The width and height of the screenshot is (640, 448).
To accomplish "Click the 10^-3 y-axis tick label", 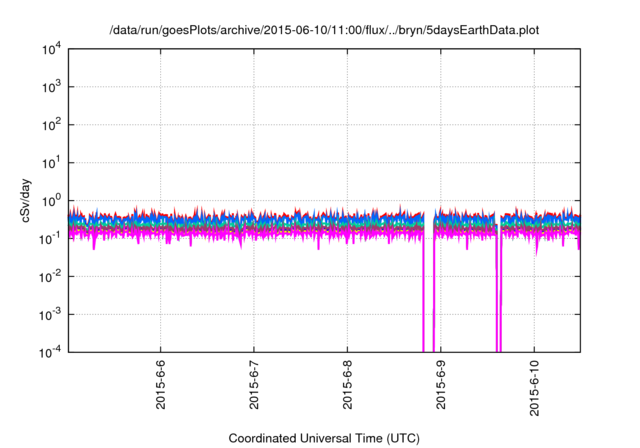I will tap(51, 315).
